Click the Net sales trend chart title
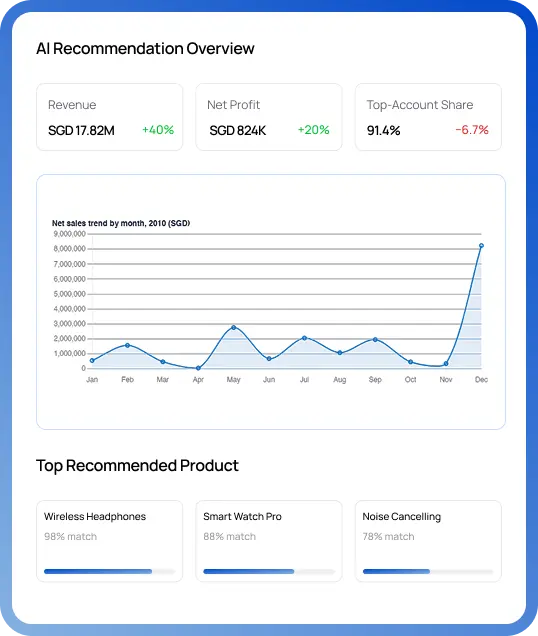 tap(121, 223)
